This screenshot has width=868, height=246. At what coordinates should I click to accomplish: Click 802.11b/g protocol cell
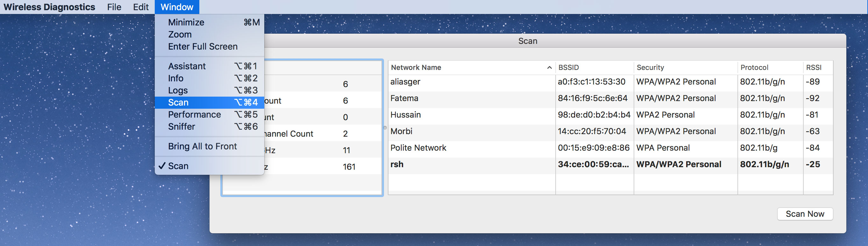758,148
